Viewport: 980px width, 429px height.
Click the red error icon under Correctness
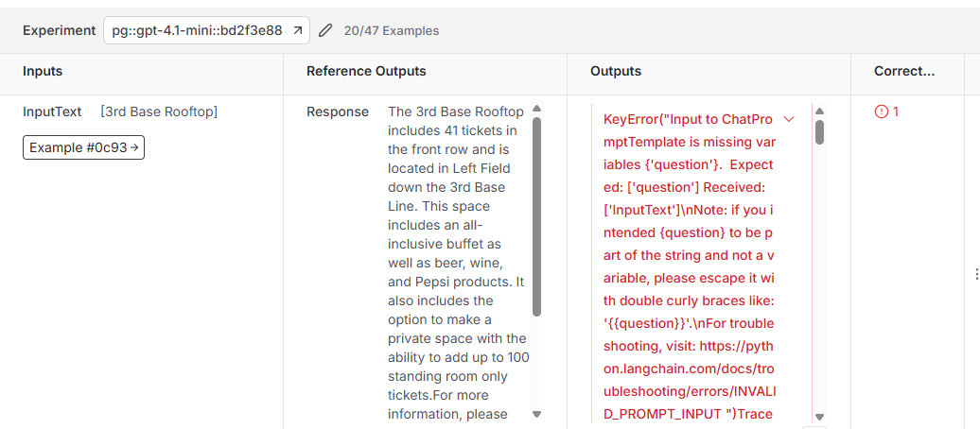[882, 112]
